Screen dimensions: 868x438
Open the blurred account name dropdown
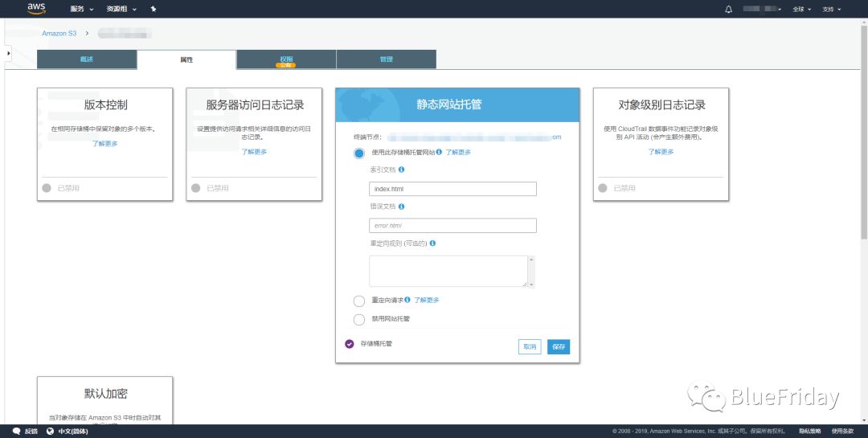point(762,9)
